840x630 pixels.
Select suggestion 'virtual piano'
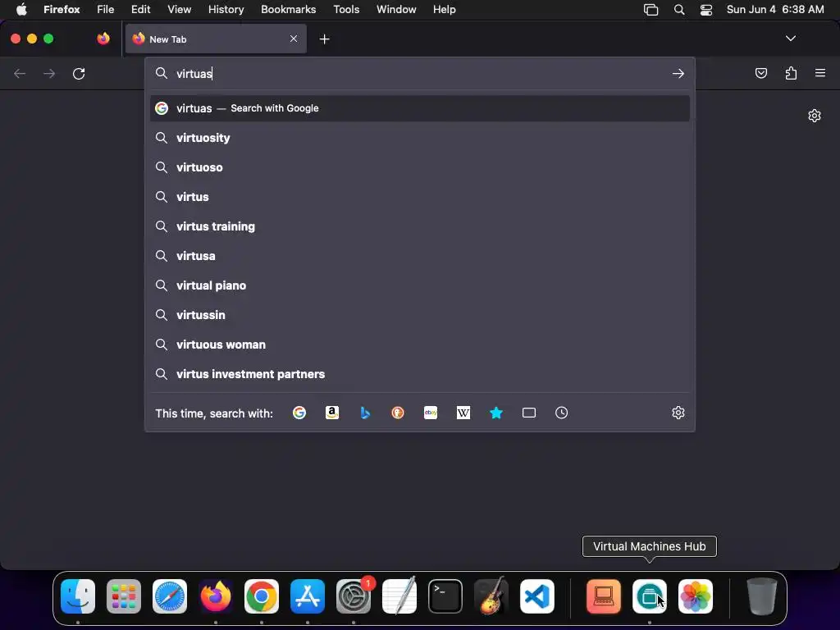pos(419,285)
